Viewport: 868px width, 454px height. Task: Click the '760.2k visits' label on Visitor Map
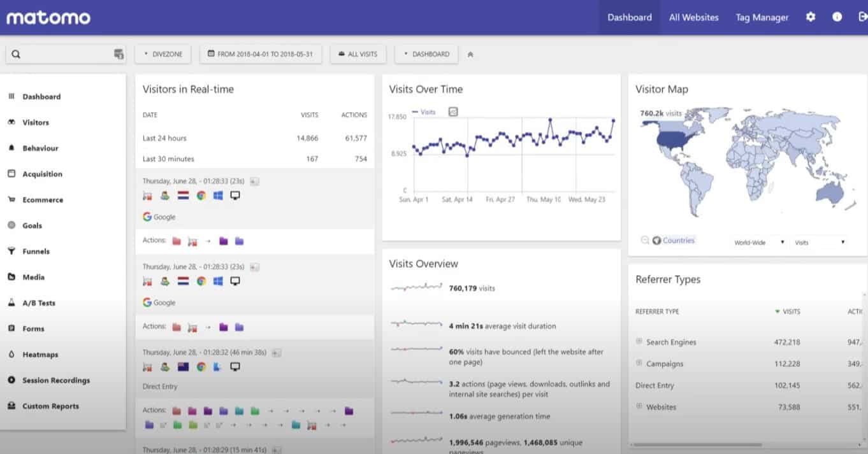[x=661, y=113]
